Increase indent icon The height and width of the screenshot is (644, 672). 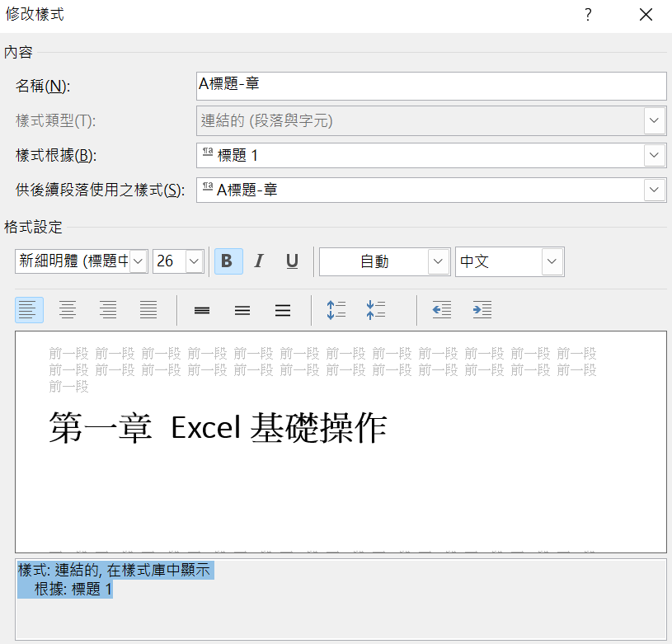(x=482, y=309)
